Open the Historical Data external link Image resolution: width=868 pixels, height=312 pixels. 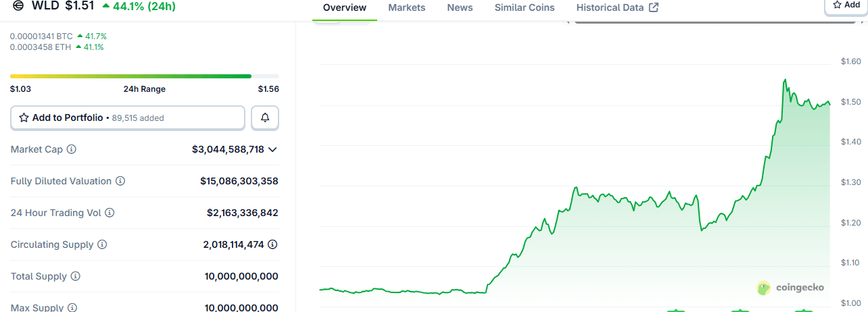[x=617, y=7]
